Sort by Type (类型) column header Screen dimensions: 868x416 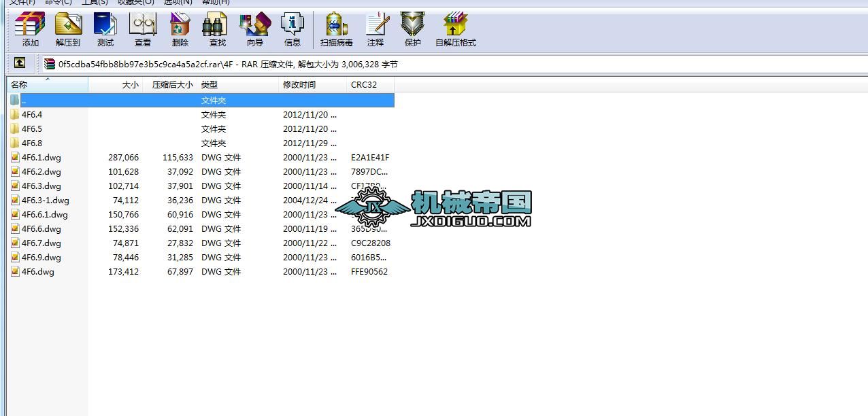[239, 85]
